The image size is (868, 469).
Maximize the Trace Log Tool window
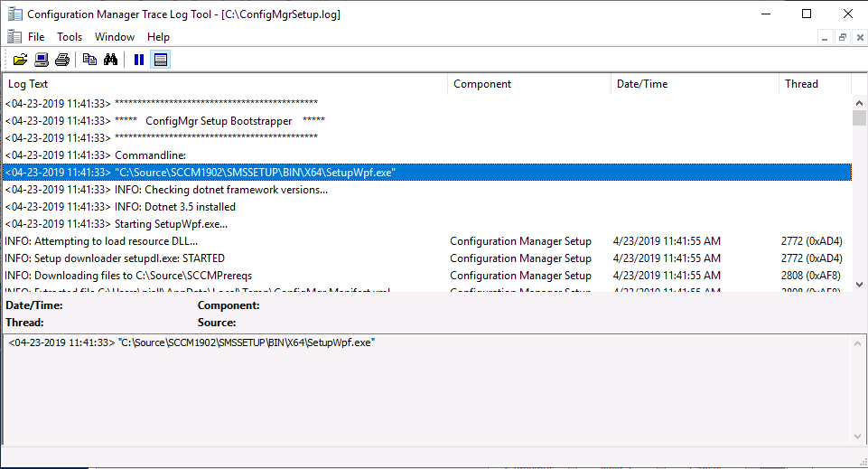(x=807, y=14)
